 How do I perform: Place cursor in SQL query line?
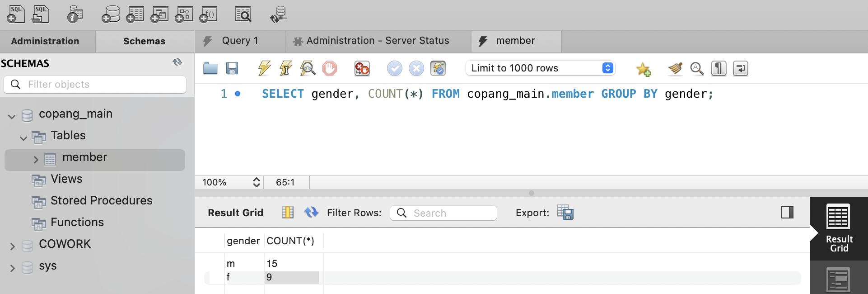[487, 94]
